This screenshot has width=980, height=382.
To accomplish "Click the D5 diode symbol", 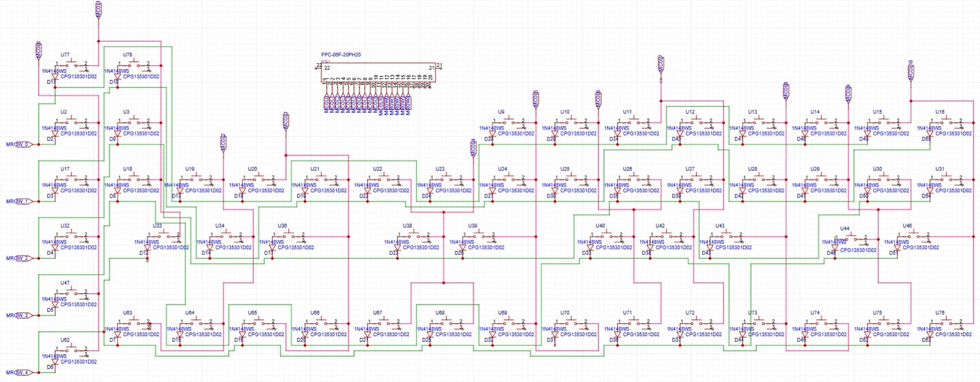I will pyautogui.click(x=55, y=304).
